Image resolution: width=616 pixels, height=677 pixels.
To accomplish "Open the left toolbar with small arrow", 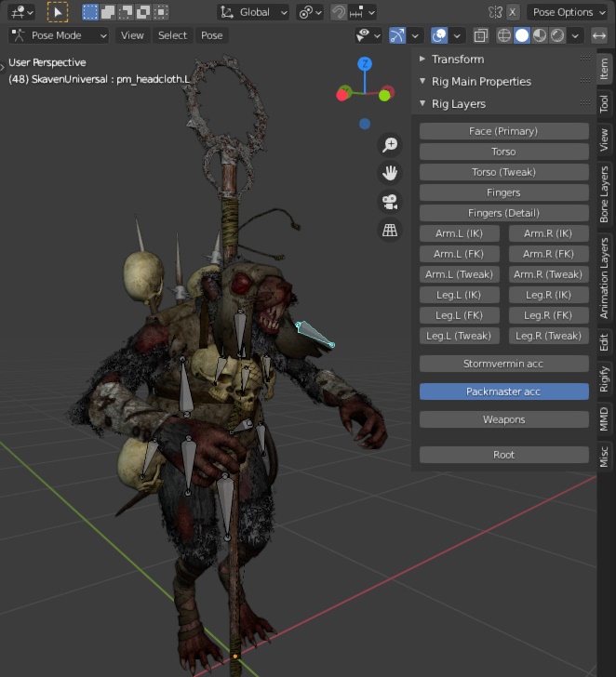I will point(3,67).
